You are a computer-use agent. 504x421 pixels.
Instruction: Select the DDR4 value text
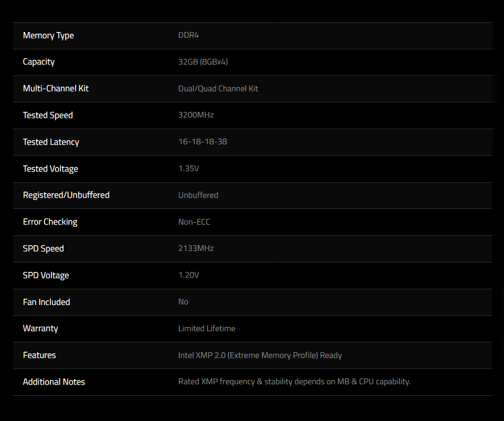pyautogui.click(x=188, y=35)
